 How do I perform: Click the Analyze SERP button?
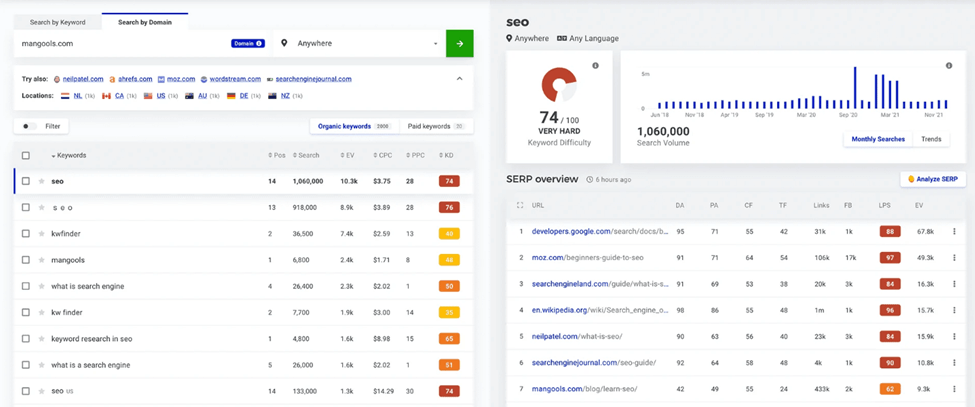tap(933, 179)
